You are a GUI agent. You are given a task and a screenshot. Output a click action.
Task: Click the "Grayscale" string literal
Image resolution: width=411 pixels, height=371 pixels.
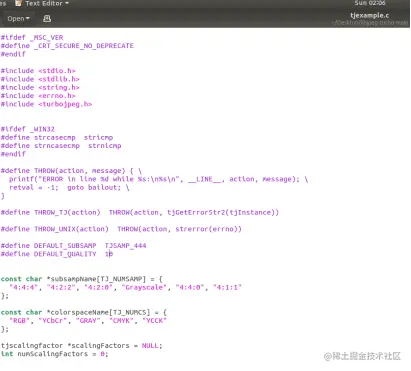[144, 287]
